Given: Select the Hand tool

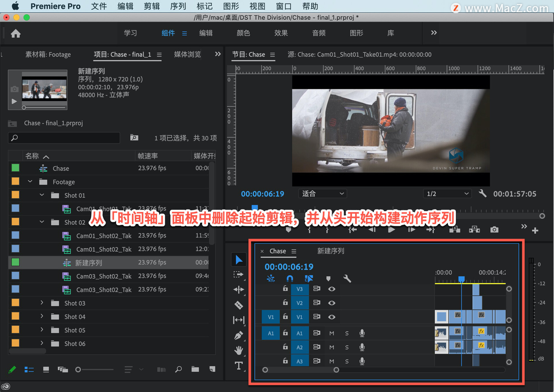Looking at the screenshot, I should [239, 350].
